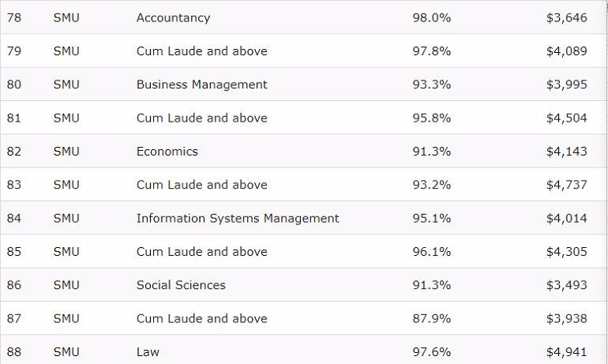Click Information Systems Management cell
Image resolution: width=608 pixels, height=364 pixels.
pos(237,218)
